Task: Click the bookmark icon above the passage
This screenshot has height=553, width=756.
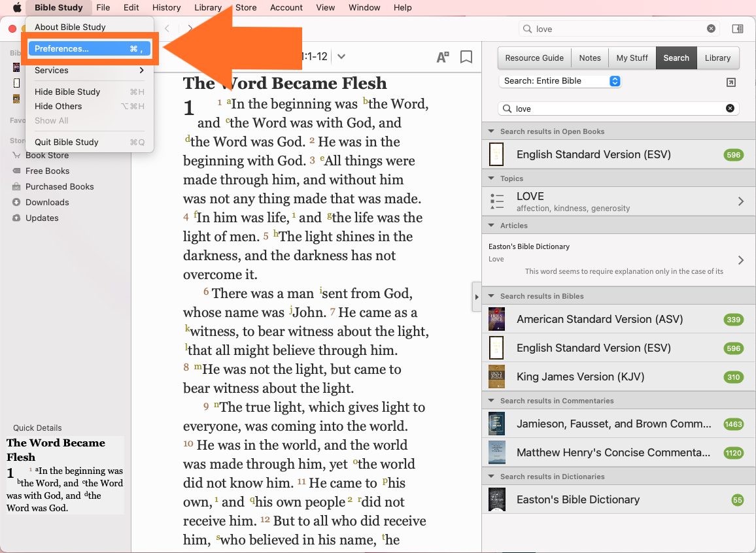Action: coord(466,58)
